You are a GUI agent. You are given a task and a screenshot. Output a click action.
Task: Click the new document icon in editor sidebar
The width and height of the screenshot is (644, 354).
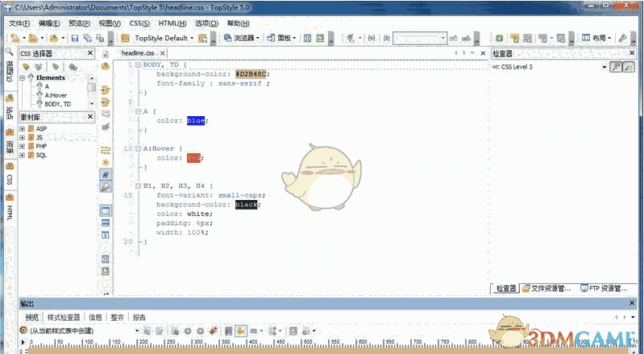tap(105, 54)
